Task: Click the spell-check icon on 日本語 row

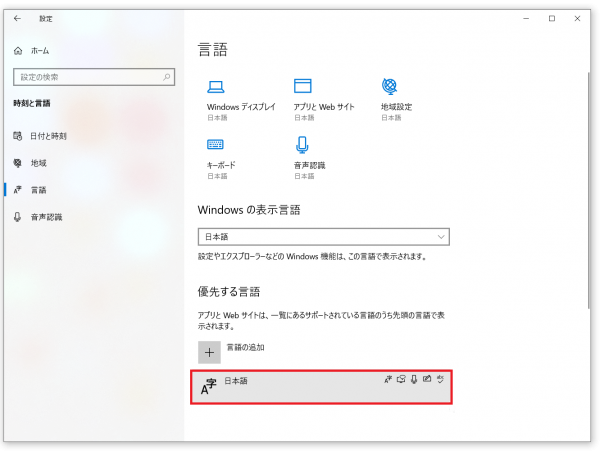Action: [440, 379]
